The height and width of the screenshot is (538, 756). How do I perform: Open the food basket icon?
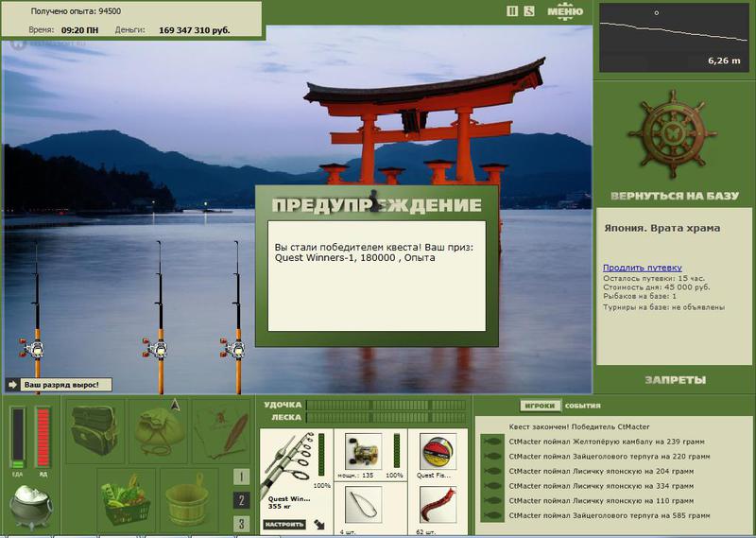(126, 499)
